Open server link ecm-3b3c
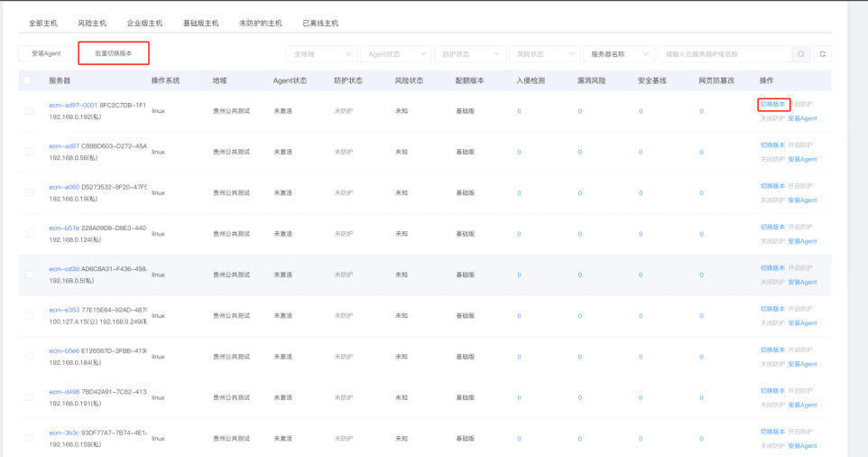This screenshot has width=868, height=457. coord(64,434)
